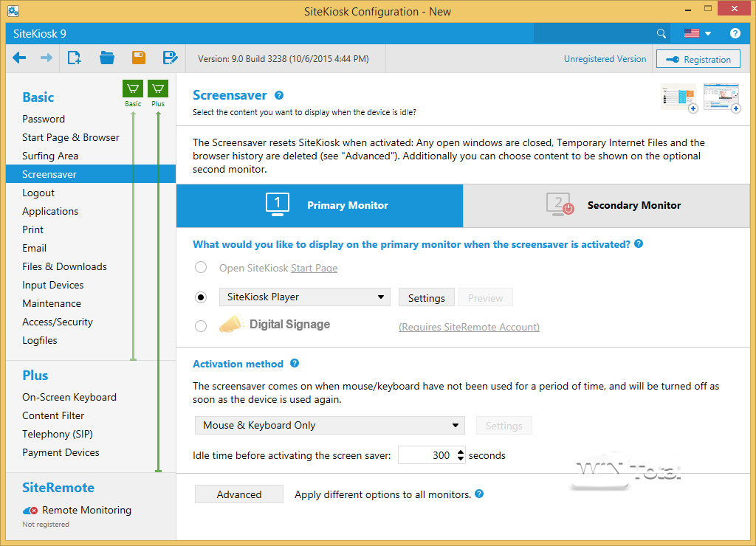756x546 pixels.
Task: Open the Email section
Action: point(34,248)
